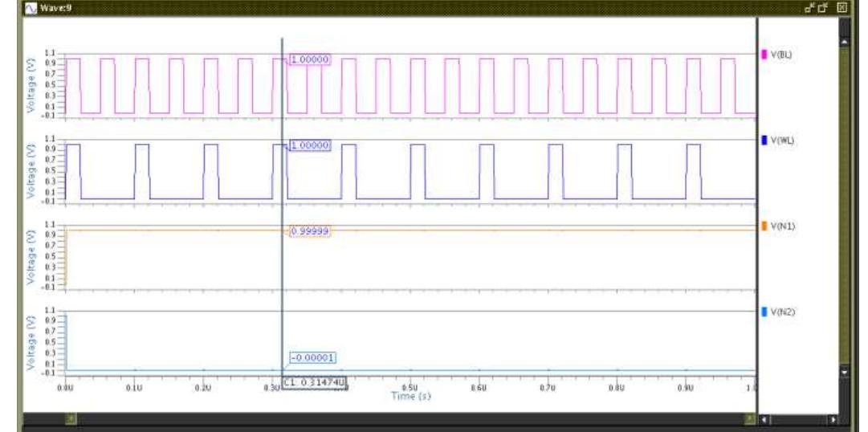Screen dimensions: 868x432
Task: Click the Time (s) axis label
Action: (411, 396)
